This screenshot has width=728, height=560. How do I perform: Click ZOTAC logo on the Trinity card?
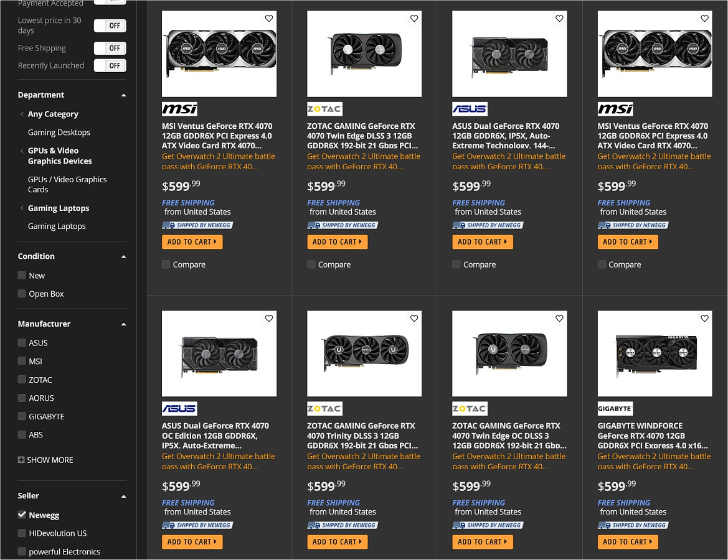324,409
